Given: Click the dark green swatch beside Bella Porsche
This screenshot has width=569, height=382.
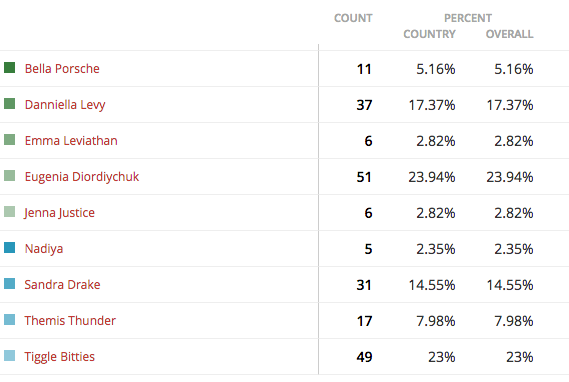Looking at the screenshot, I should [9, 67].
